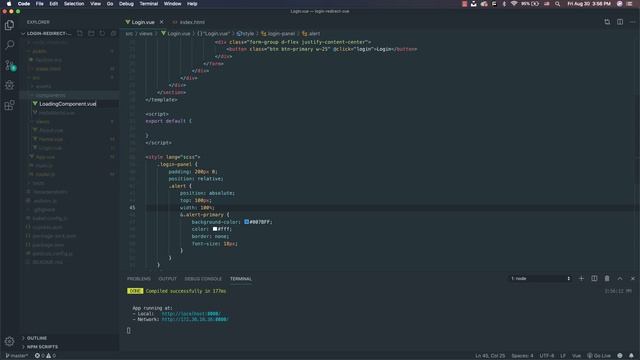Open the Source Control view

click(9, 65)
